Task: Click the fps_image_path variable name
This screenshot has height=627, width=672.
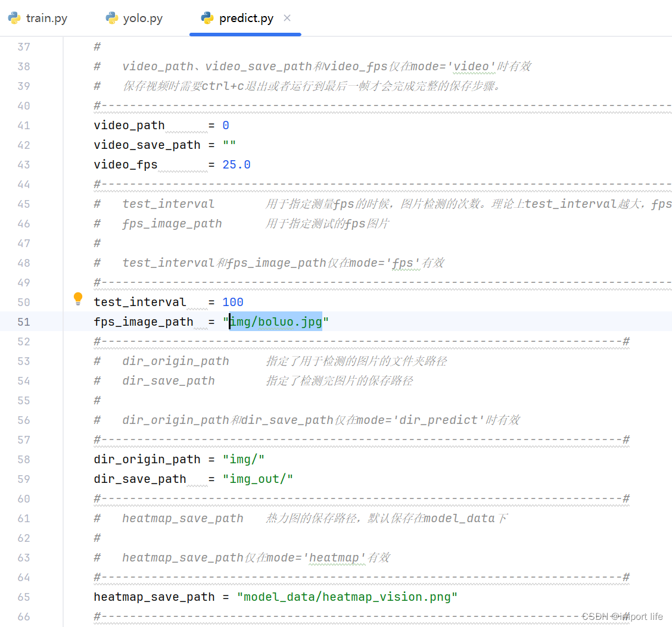Action: [x=144, y=322]
